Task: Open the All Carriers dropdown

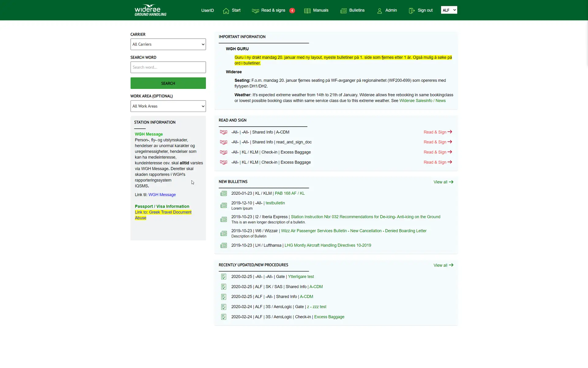Action: pyautogui.click(x=168, y=44)
